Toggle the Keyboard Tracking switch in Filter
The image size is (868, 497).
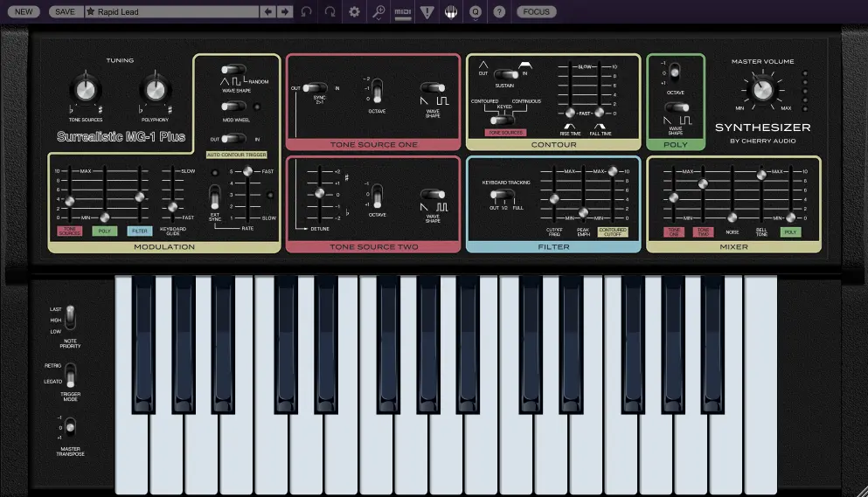click(500, 194)
